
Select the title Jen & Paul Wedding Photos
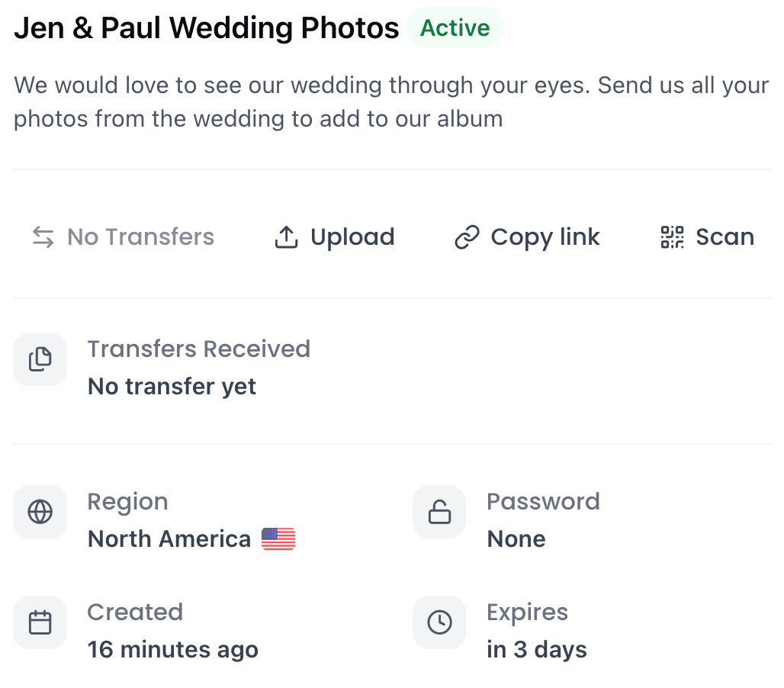[x=206, y=27]
